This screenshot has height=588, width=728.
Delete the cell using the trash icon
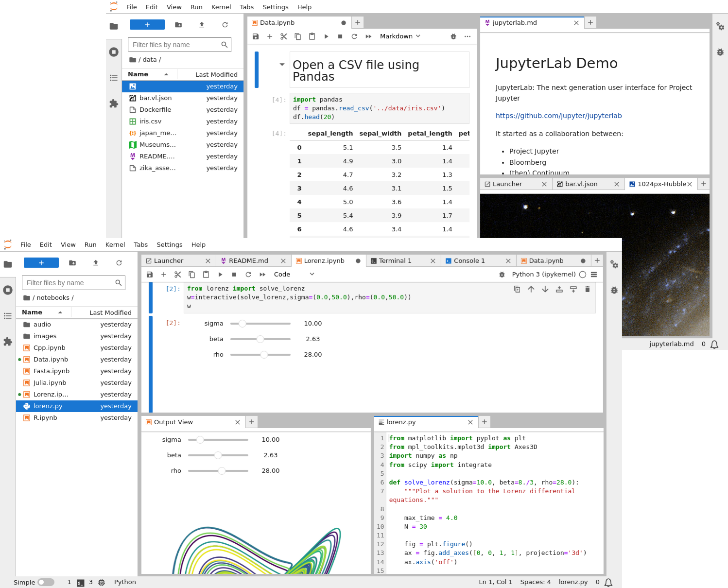tap(587, 289)
